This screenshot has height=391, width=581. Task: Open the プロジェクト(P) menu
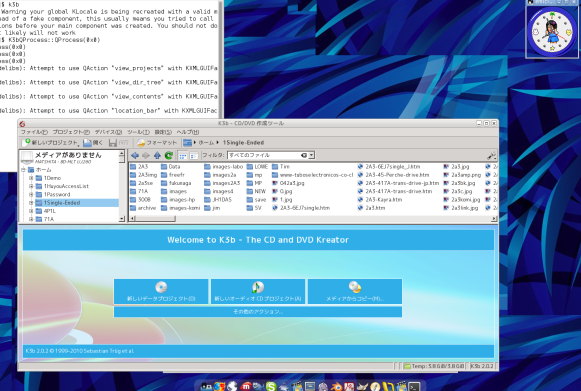pyautogui.click(x=71, y=132)
